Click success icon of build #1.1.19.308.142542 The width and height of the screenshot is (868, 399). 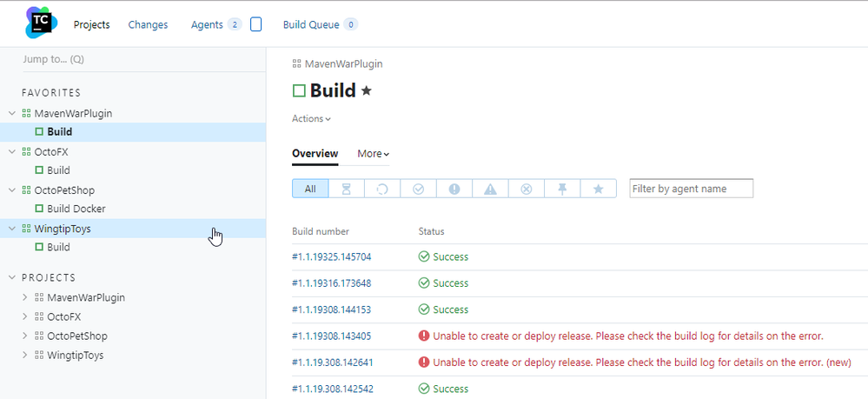(424, 389)
